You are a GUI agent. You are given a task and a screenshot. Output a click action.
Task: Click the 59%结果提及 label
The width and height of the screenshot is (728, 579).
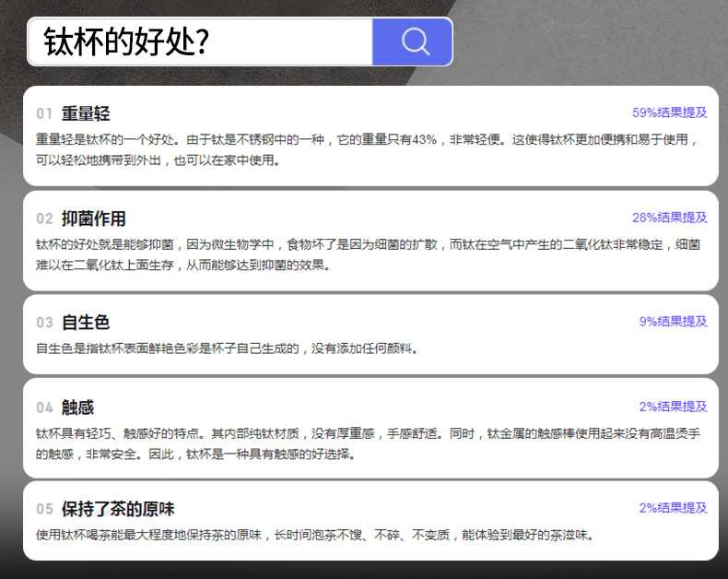coord(670,112)
